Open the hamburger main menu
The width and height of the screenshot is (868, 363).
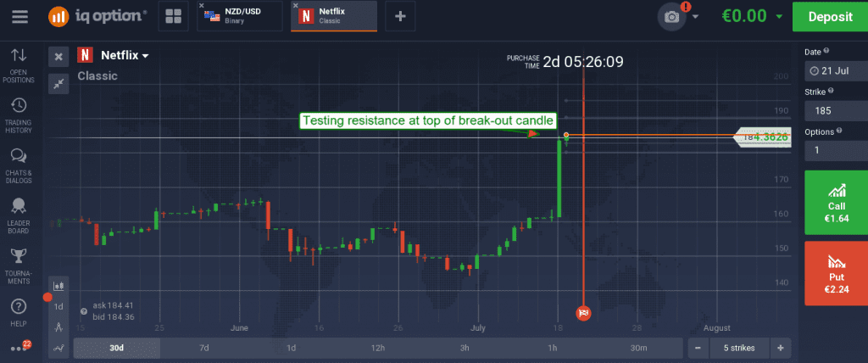point(19,16)
